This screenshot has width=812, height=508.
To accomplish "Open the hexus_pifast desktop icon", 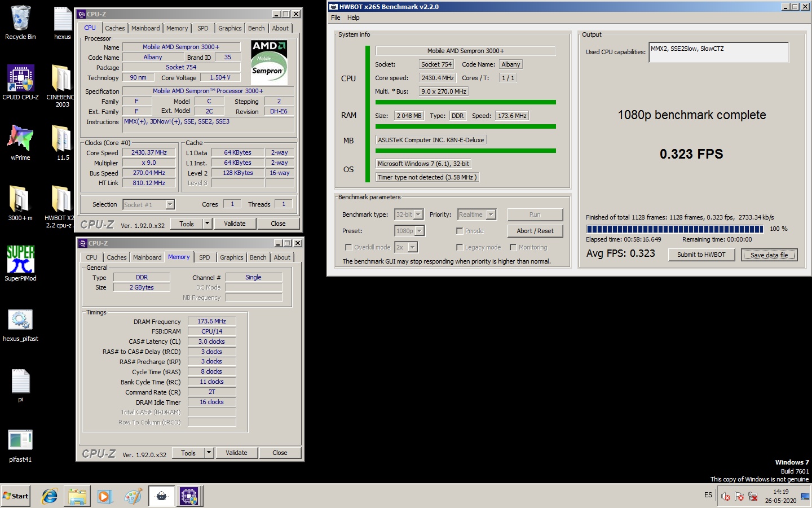I will point(20,325).
